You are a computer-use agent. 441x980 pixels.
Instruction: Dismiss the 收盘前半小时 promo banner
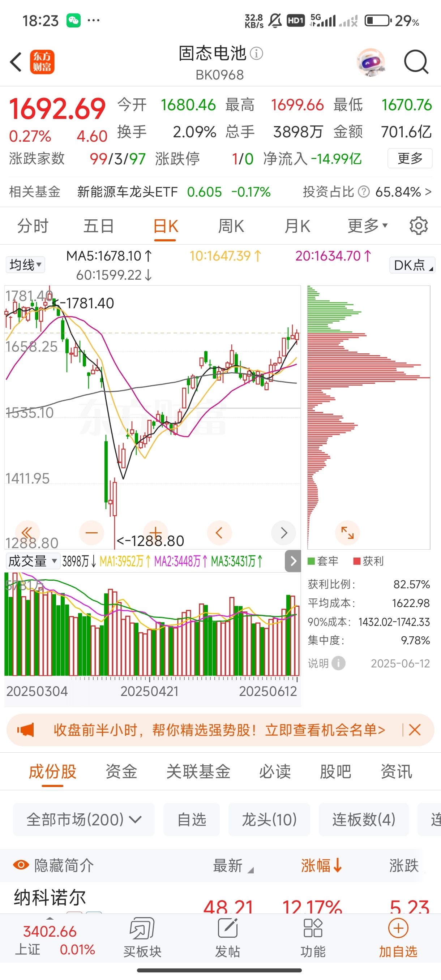[414, 730]
